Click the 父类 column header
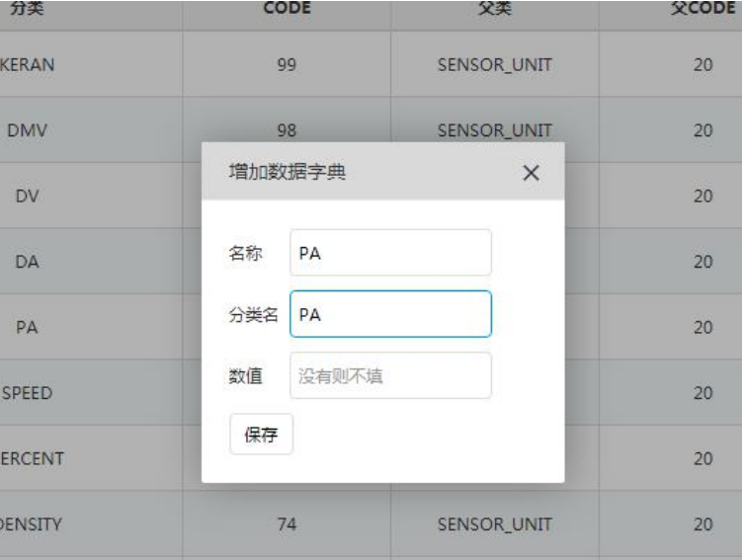742x560 pixels. 493,9
